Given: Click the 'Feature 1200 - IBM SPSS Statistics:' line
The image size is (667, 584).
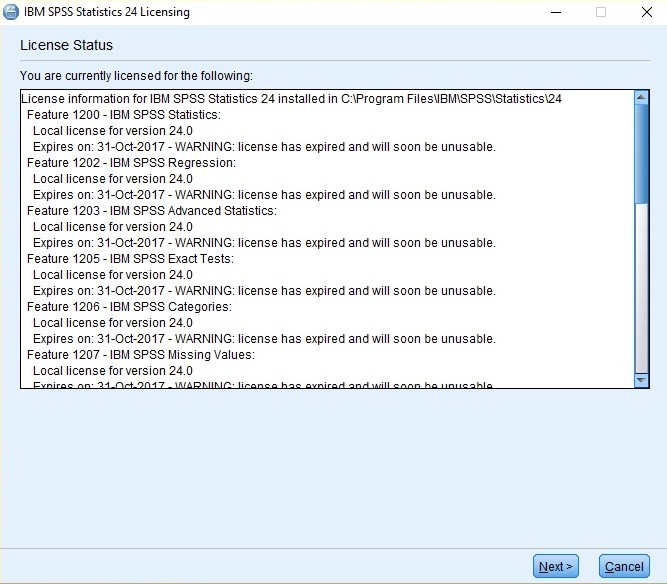Looking at the screenshot, I should 124,115.
